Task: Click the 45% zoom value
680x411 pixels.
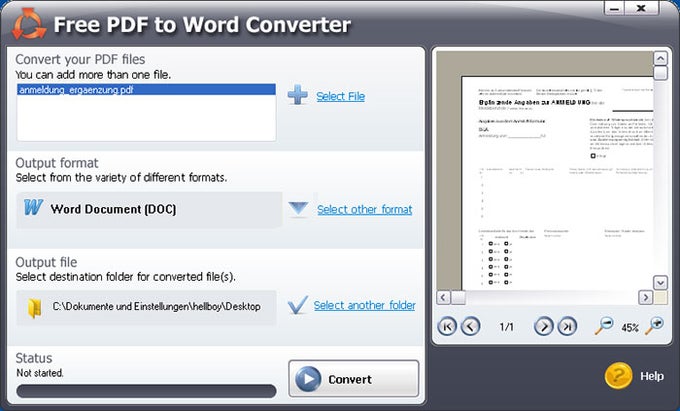Action: pyautogui.click(x=630, y=328)
